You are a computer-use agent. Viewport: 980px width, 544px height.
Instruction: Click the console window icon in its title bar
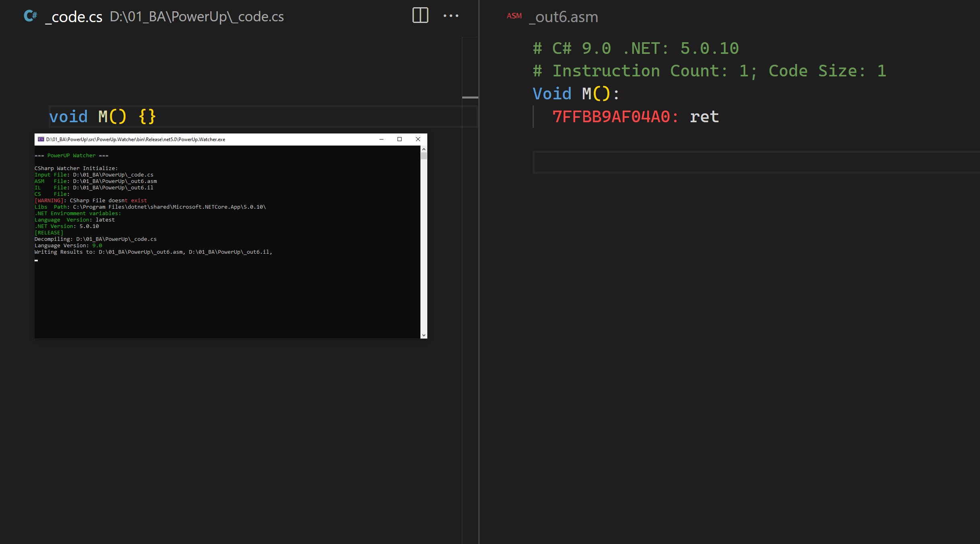(41, 139)
